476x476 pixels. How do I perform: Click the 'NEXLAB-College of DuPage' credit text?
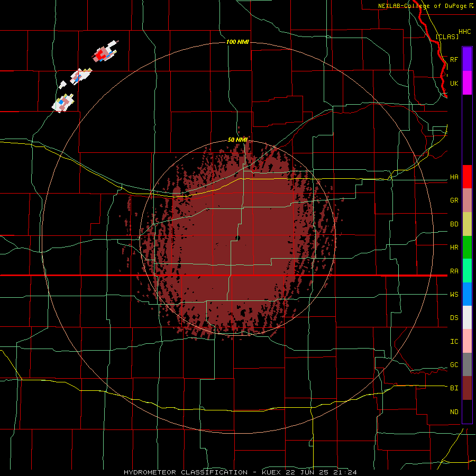click(x=422, y=6)
